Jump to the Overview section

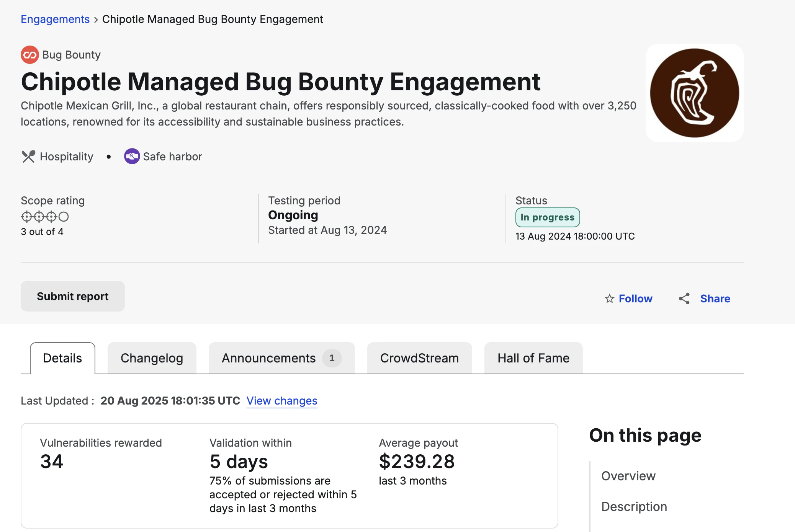pyautogui.click(x=628, y=476)
